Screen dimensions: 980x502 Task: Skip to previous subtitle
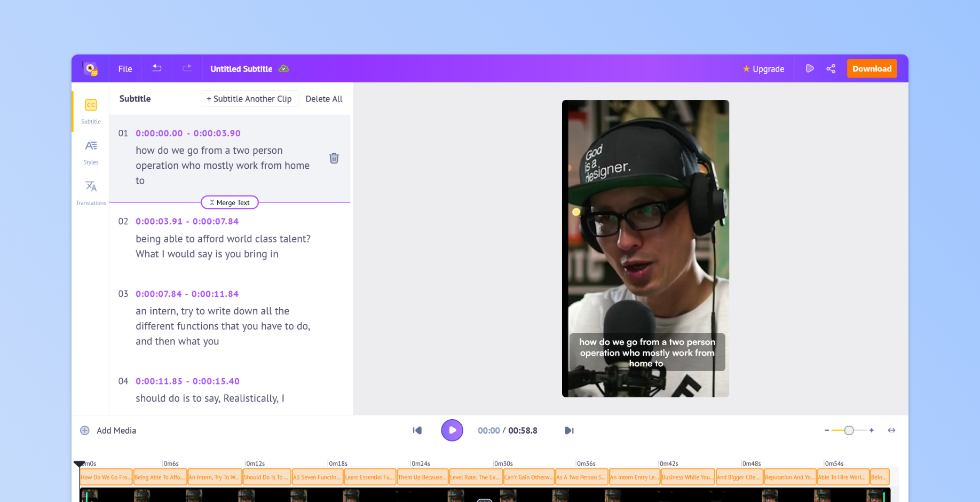(417, 430)
